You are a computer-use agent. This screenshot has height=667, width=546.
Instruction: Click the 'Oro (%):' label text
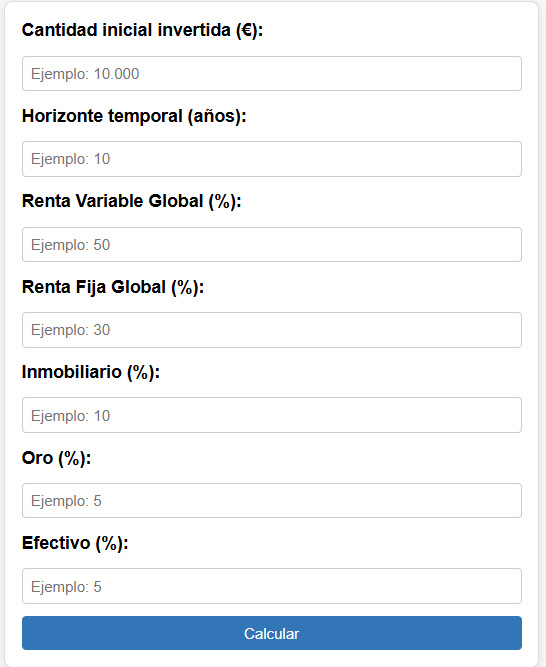[x=56, y=458]
